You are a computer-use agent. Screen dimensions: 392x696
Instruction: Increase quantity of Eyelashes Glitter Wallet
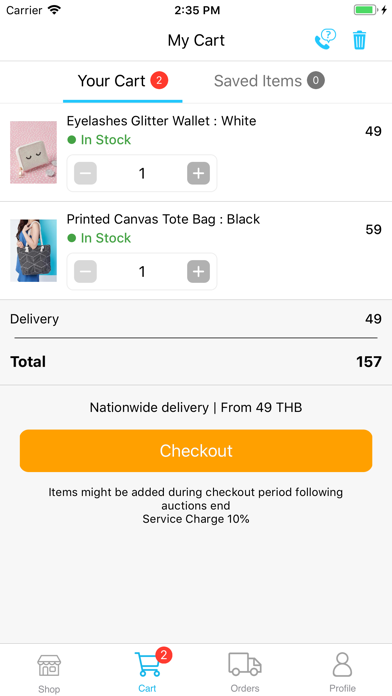point(198,173)
